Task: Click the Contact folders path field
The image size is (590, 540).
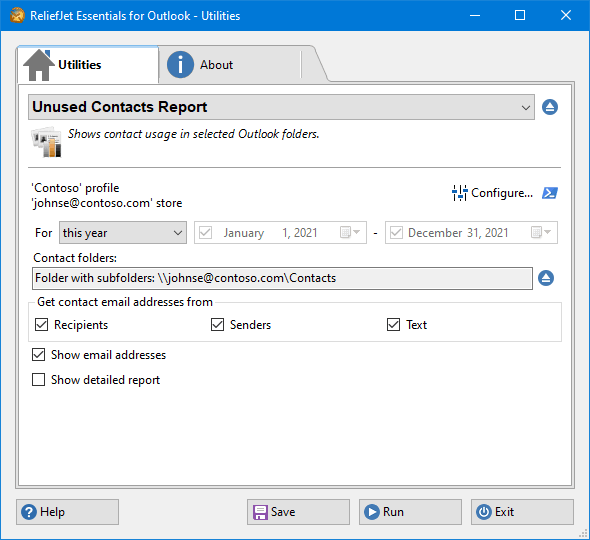Action: pos(282,278)
